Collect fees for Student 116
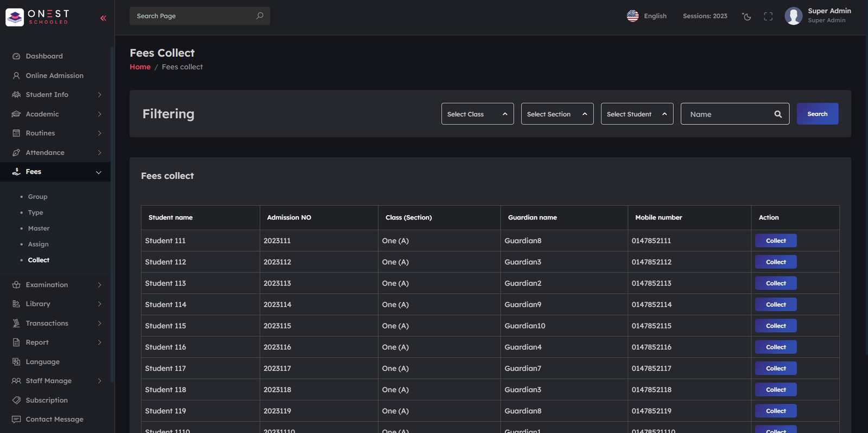The width and height of the screenshot is (868, 433). 776,347
